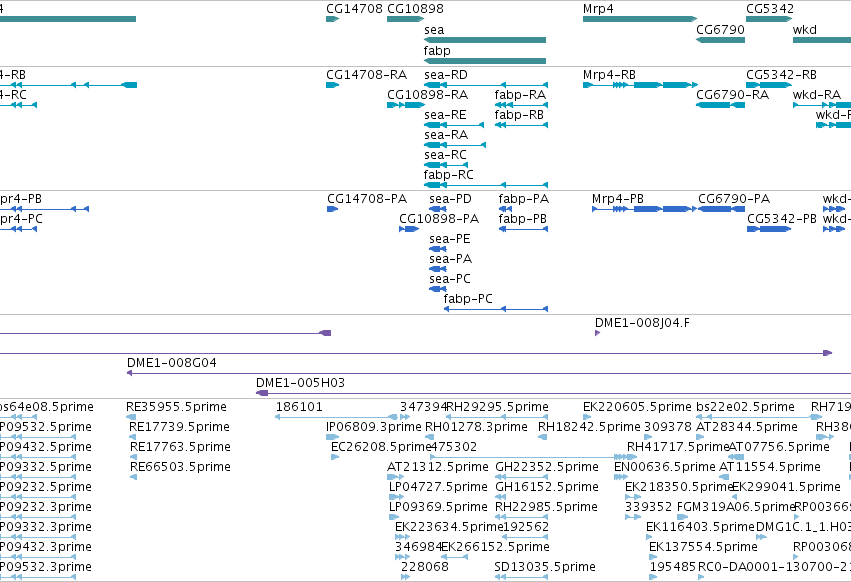851x582 pixels.
Task: Click the EK220605.5prime EST label
Action: (x=637, y=407)
